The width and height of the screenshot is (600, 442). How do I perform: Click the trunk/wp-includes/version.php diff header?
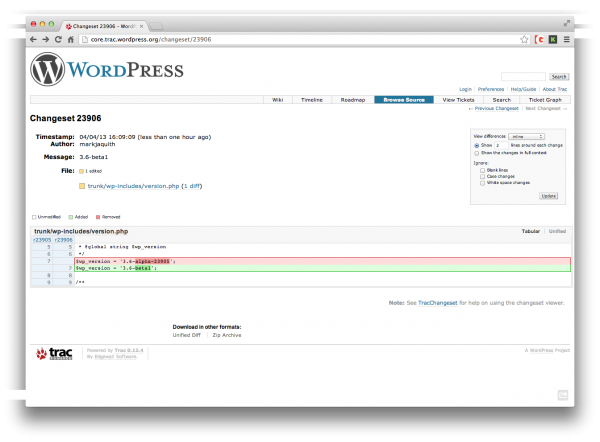point(81,231)
